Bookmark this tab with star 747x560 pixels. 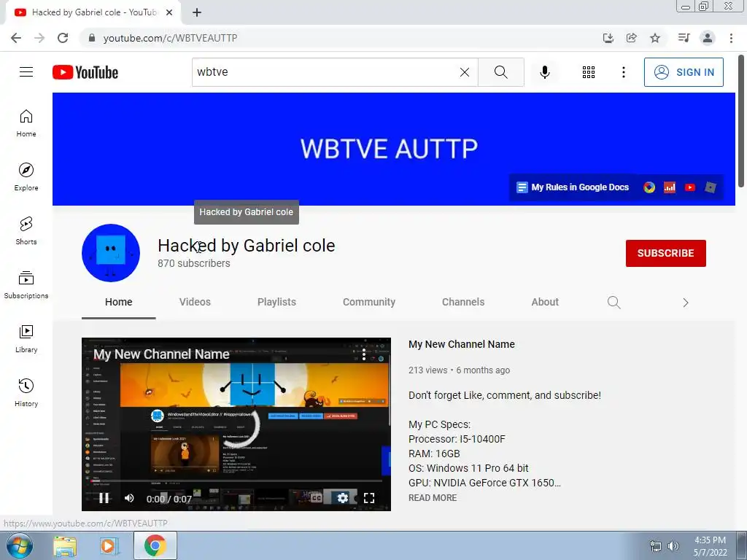coord(655,38)
